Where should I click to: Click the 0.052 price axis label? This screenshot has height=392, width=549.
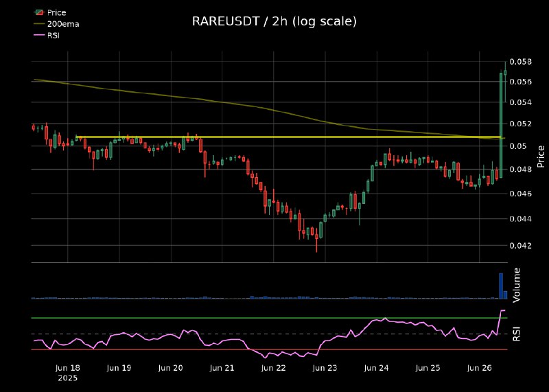point(520,124)
